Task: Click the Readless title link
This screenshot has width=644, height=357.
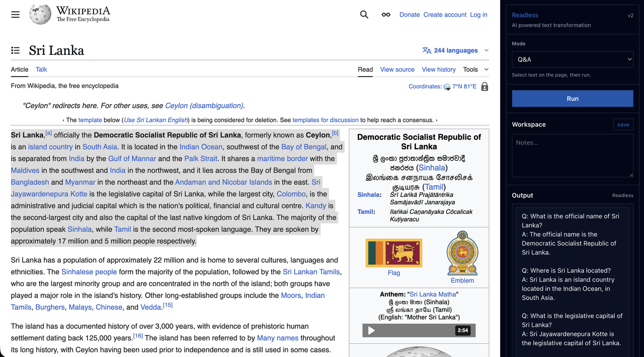Action: pos(525,15)
